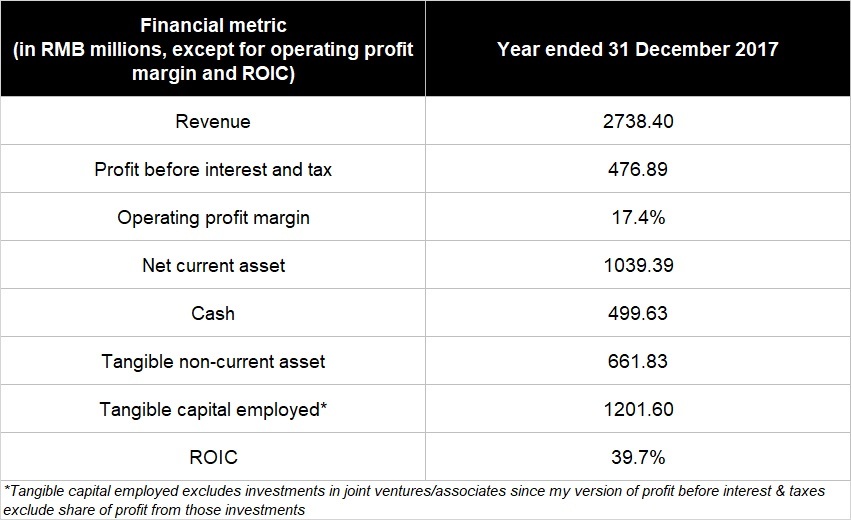Screen dimensions: 851x520
Task: Select the 'Tangible non-current asset' label
Action: 212,362
